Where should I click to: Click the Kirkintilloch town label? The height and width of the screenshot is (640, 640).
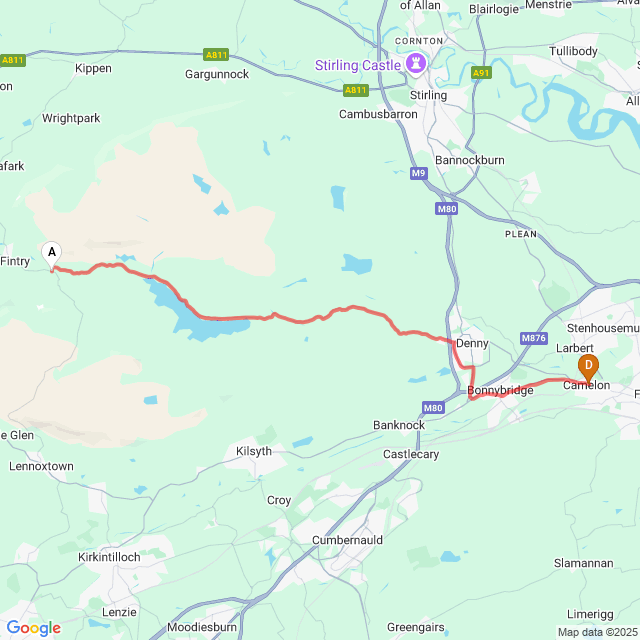(x=109, y=557)
